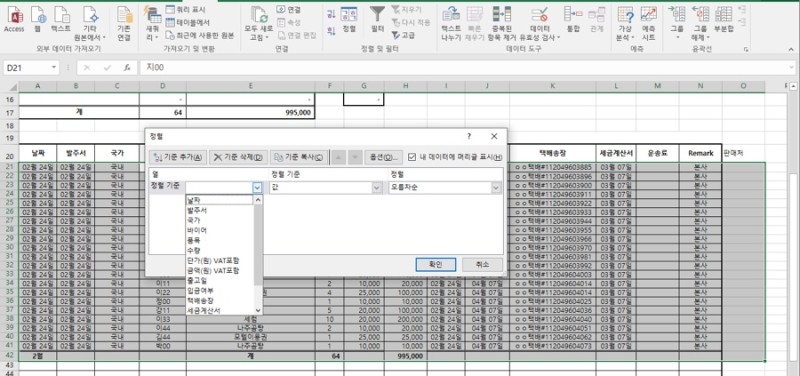Open advanced filter (고급)
The height and width of the screenshot is (376, 800).
pos(403,35)
